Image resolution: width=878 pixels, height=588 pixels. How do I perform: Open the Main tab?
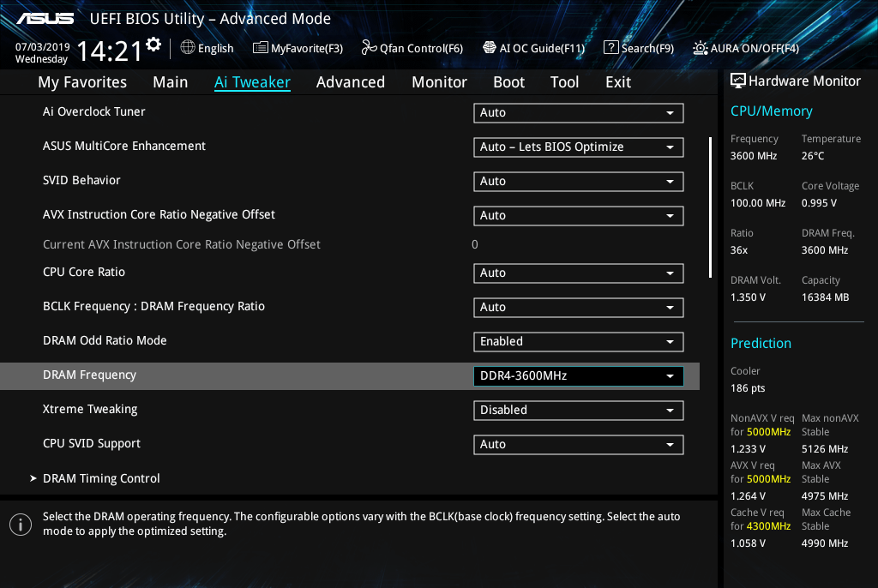[171, 82]
